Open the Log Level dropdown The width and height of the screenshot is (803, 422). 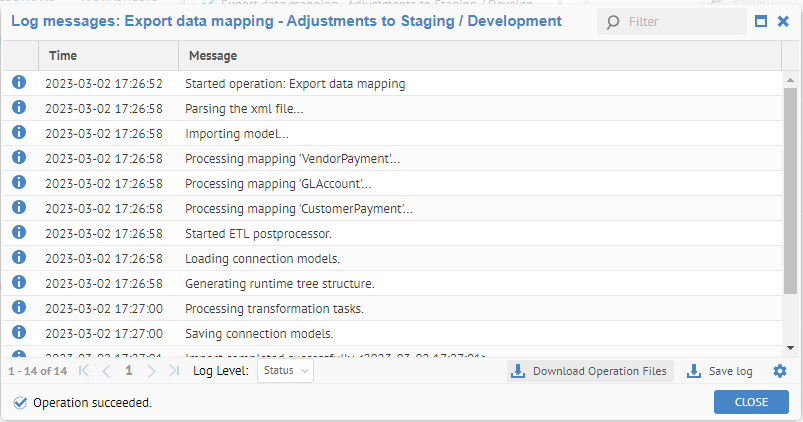coord(285,371)
